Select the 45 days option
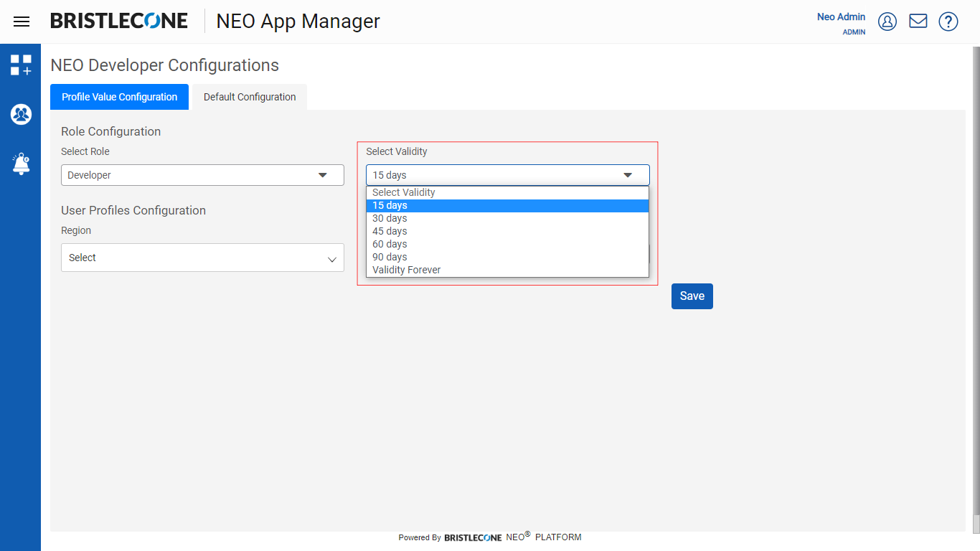The image size is (980, 551). (x=508, y=231)
